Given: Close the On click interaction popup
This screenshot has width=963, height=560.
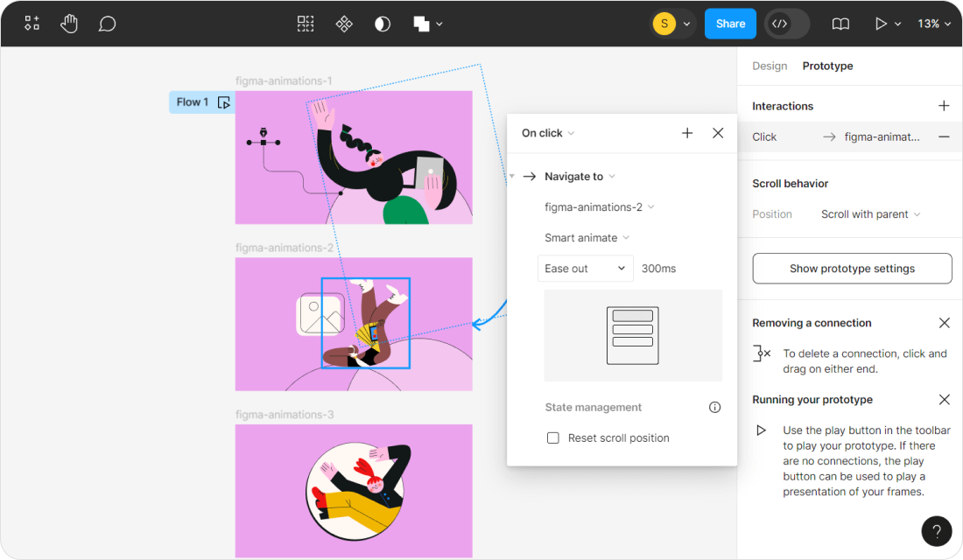Looking at the screenshot, I should (x=718, y=133).
